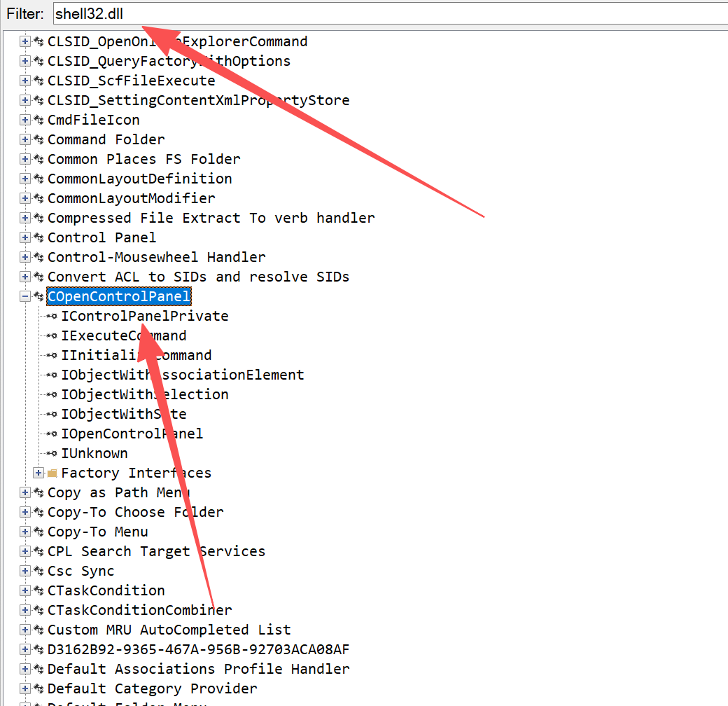Select the CPL Search Target Services entry
Image resolution: width=728 pixels, height=706 pixels.
tap(156, 551)
